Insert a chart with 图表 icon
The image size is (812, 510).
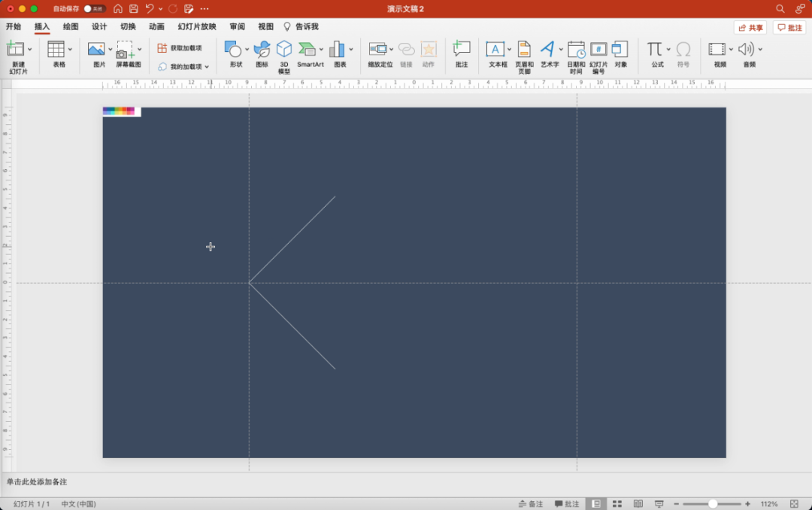click(x=337, y=49)
